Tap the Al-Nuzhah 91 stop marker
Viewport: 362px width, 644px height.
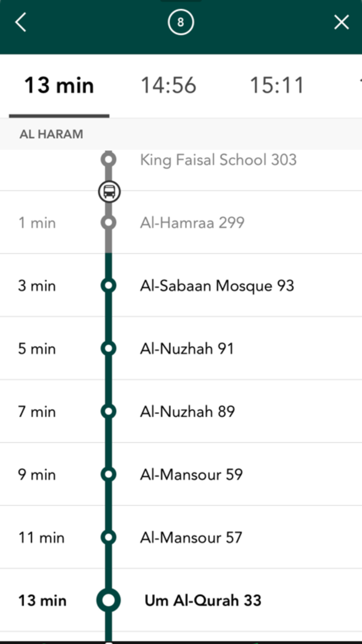[x=109, y=348]
